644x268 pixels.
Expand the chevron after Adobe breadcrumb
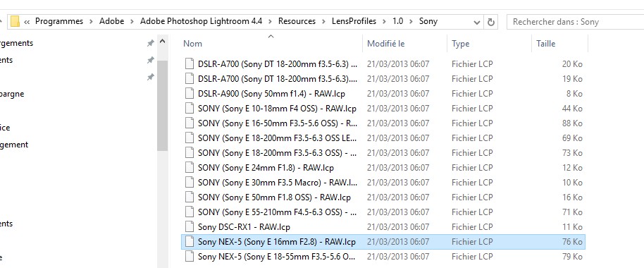pos(132,22)
